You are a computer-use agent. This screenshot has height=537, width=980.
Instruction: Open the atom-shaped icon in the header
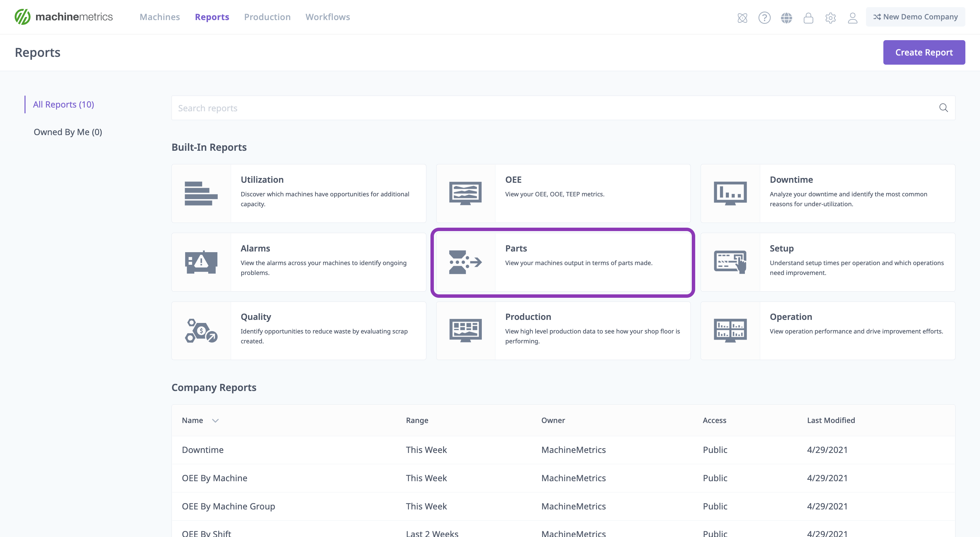point(742,17)
